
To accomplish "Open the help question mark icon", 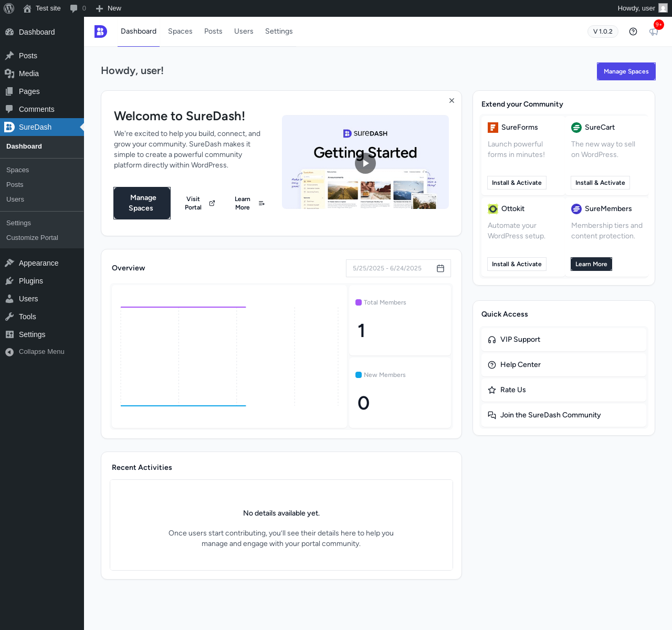I will [633, 31].
